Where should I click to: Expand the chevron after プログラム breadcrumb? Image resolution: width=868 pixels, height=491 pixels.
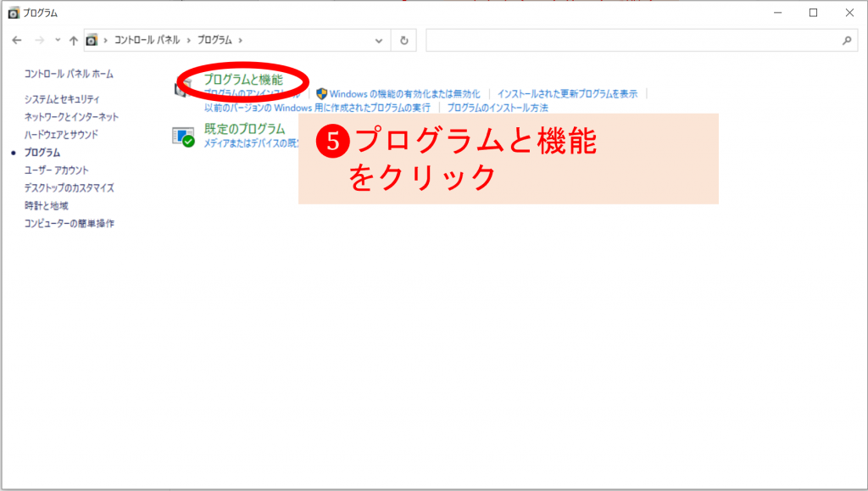click(x=240, y=41)
